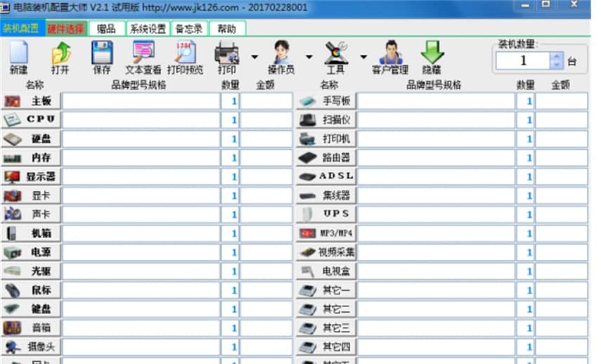601x364 pixels.
Task: Choose the 键盘 keyboard button
Action: point(31,308)
